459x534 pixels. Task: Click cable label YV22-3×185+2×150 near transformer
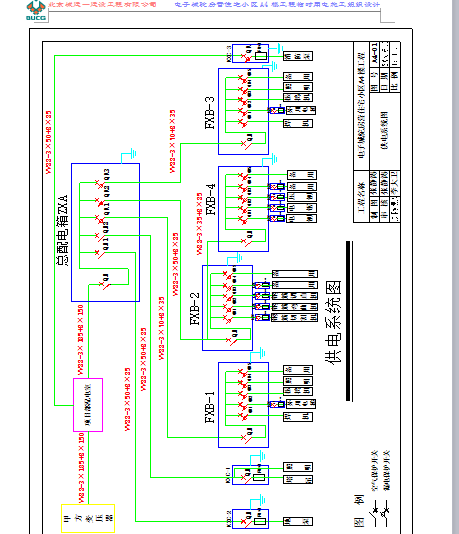[81, 468]
